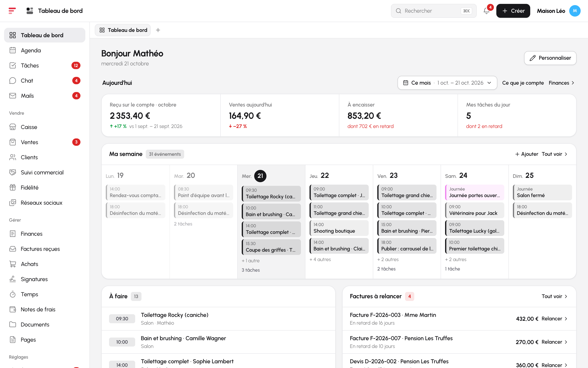The height and width of the screenshot is (368, 588).
Task: Click Ajouter in Ma semaine
Action: (x=527, y=154)
